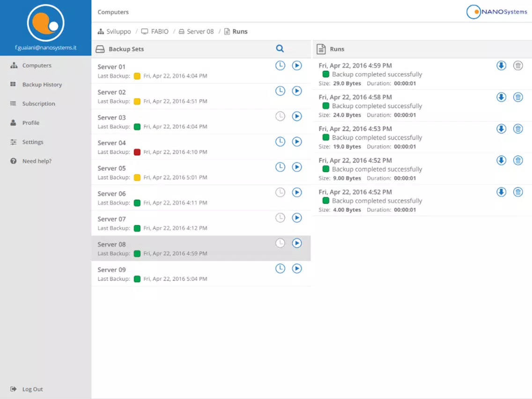Click the Backup Sets header icon
532x399 pixels.
(100, 49)
